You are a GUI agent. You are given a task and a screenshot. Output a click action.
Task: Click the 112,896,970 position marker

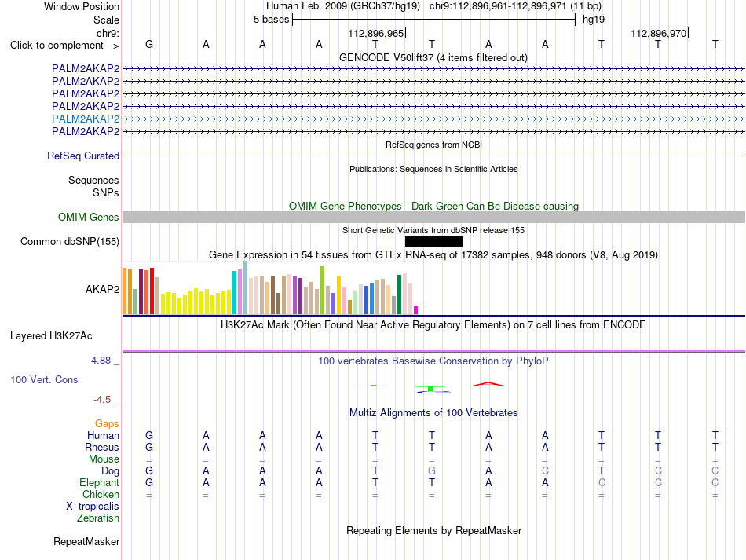pyautogui.click(x=659, y=33)
